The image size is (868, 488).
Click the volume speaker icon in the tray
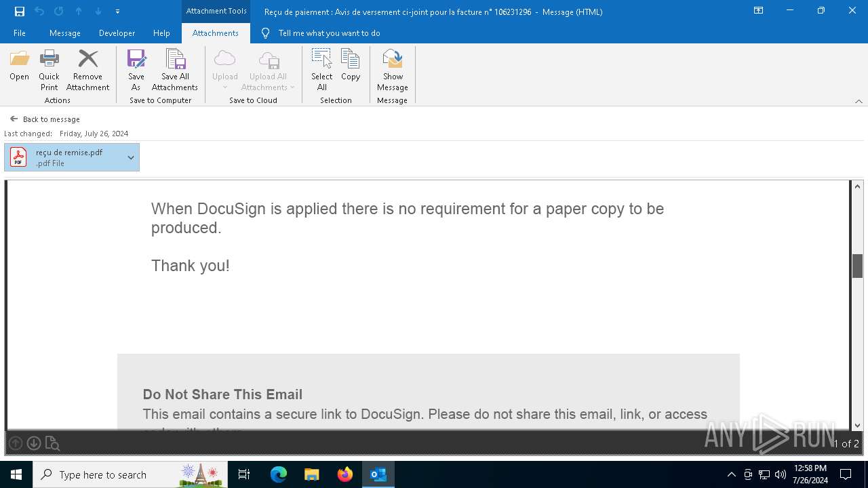point(781,474)
